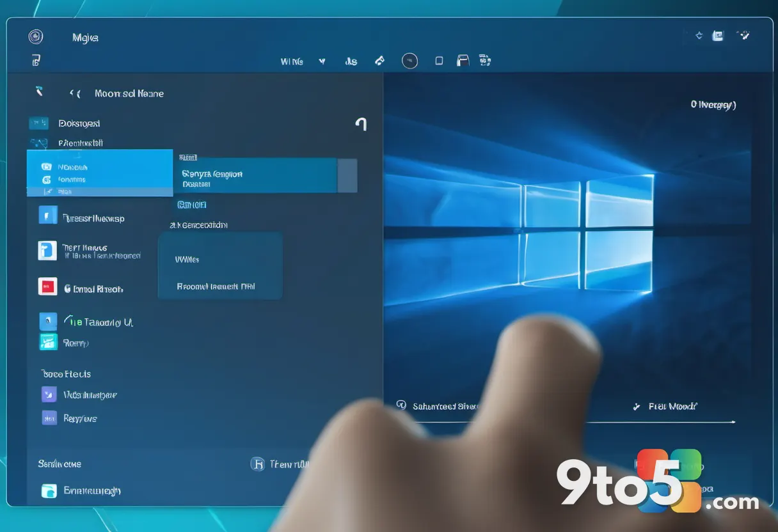This screenshot has width=778, height=532.
Task: Click the "Mgka" window title text
Action: pyautogui.click(x=85, y=38)
